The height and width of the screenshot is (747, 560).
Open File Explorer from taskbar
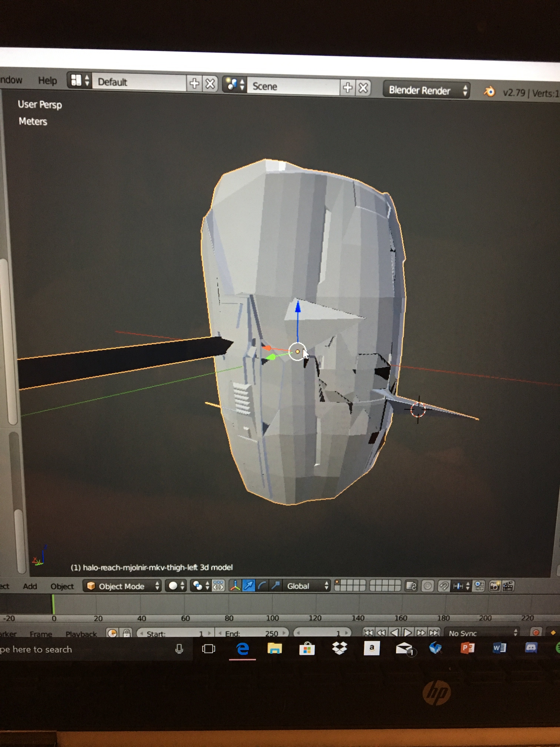click(274, 648)
